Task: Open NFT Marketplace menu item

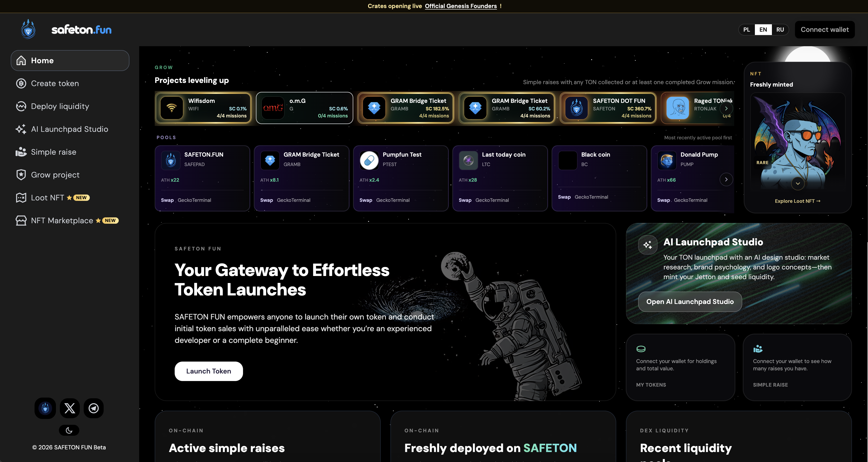Action: pyautogui.click(x=70, y=221)
